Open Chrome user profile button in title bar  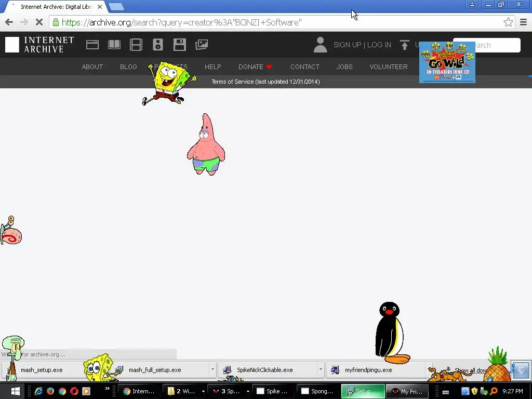[472, 4]
